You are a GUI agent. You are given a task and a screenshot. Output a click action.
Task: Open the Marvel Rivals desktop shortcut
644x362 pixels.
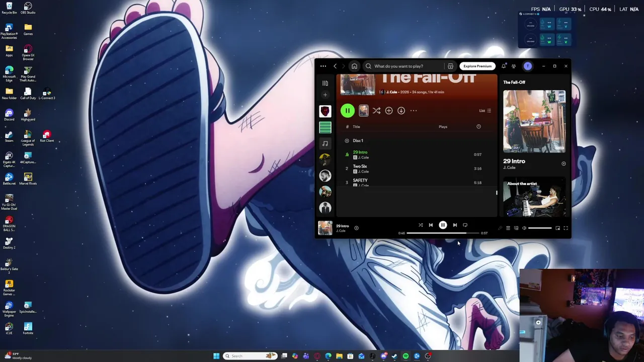point(28,179)
